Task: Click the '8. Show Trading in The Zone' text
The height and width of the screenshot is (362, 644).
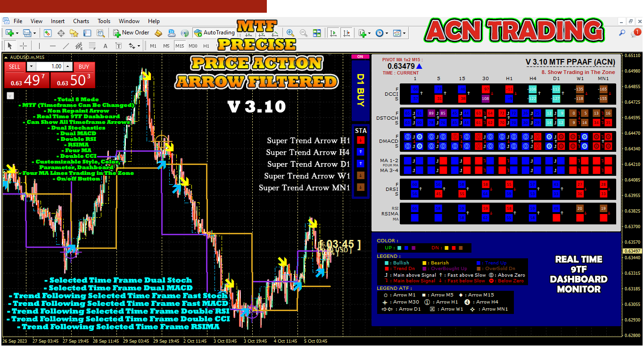Action: pos(578,72)
